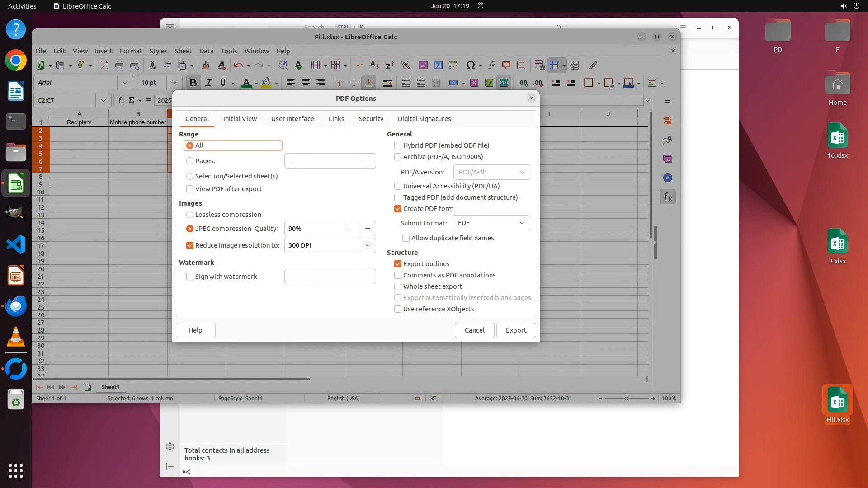Open the 300 DPI resolution dropdown
The width and height of the screenshot is (868, 488).
coord(368,245)
